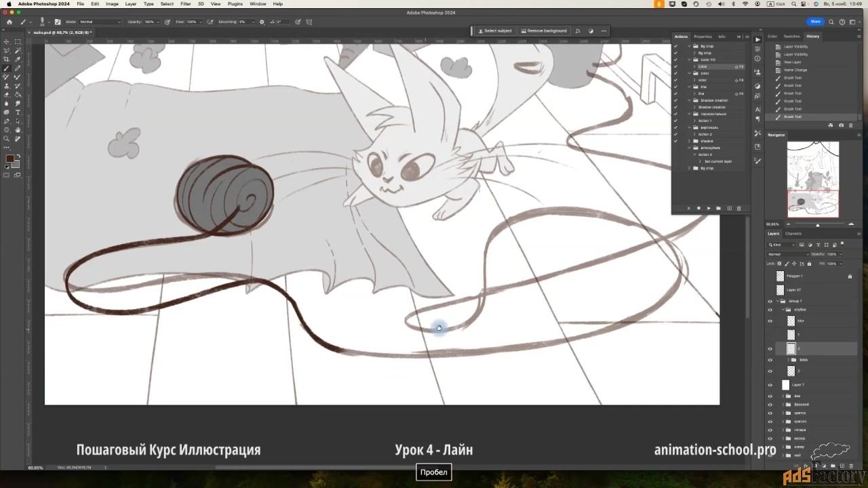This screenshot has height=488, width=868.
Task: Hide the Group 7 layer group
Action: click(770, 301)
